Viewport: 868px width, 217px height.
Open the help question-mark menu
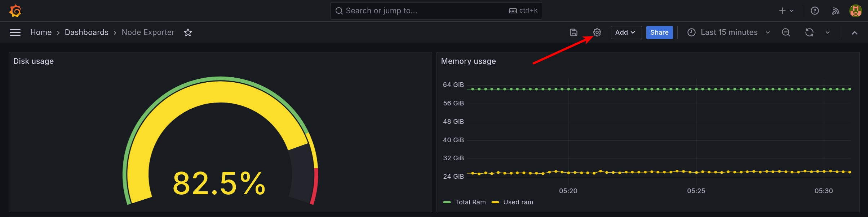pyautogui.click(x=815, y=11)
